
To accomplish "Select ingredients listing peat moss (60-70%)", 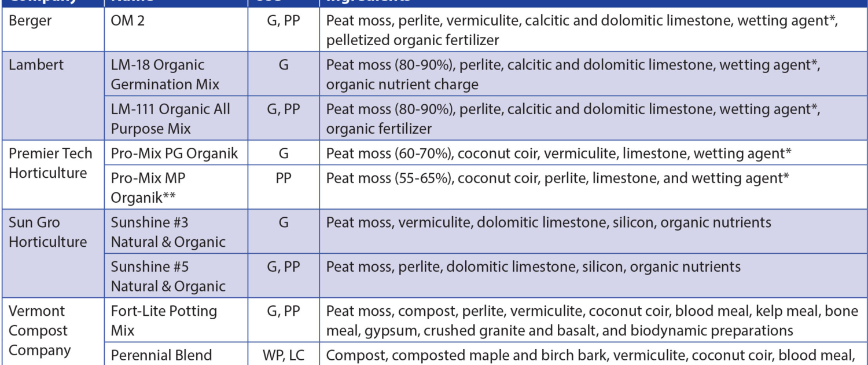I will point(557,154).
